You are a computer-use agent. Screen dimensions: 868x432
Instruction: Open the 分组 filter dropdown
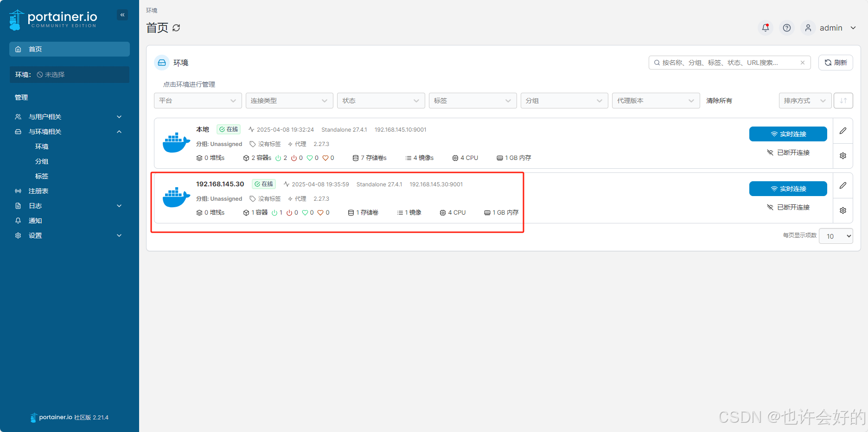(564, 101)
